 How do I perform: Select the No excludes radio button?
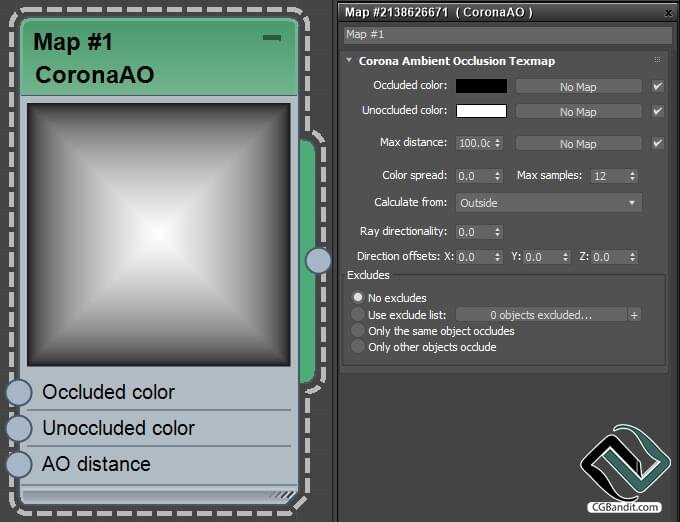[358, 297]
